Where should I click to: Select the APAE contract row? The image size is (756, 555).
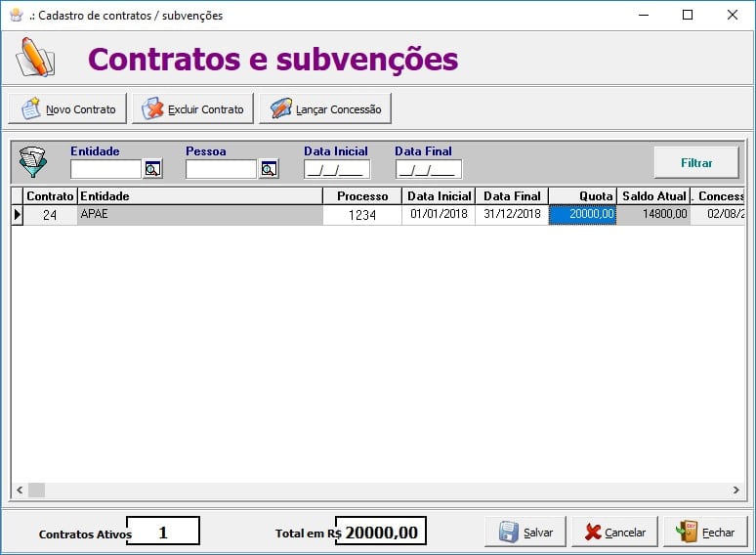(x=199, y=215)
